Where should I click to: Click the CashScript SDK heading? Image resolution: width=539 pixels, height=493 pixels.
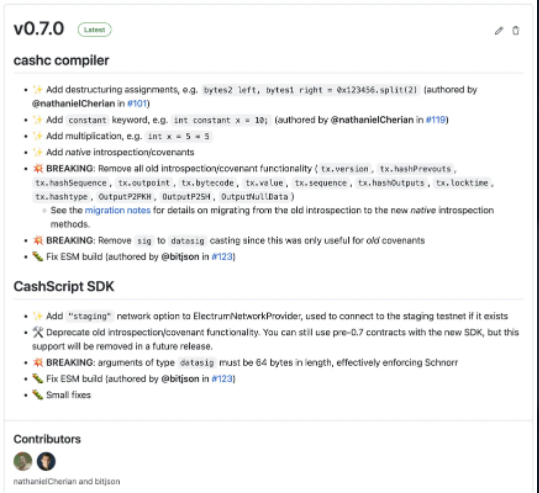coord(64,286)
